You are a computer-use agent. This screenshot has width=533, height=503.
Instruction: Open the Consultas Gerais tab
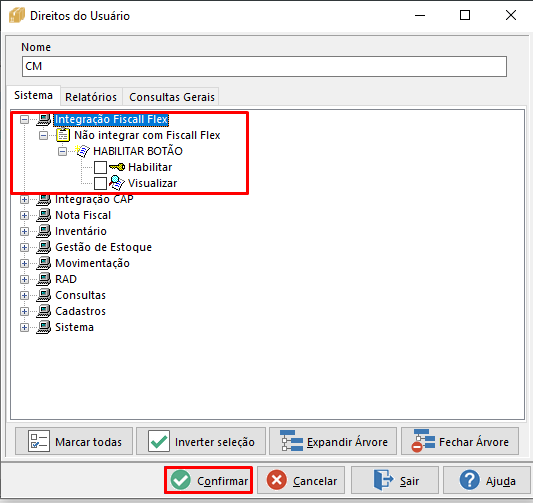tap(172, 97)
